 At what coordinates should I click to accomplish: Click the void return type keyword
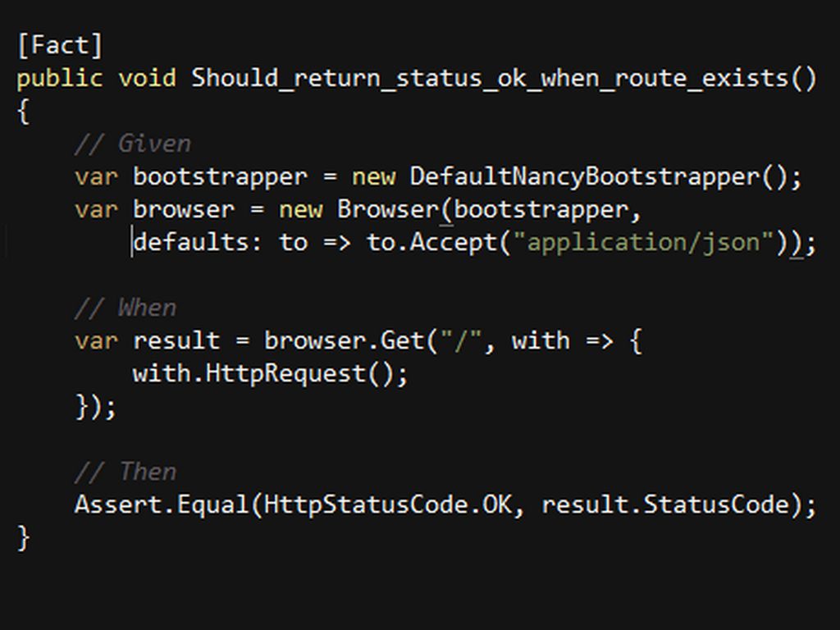tap(147, 78)
